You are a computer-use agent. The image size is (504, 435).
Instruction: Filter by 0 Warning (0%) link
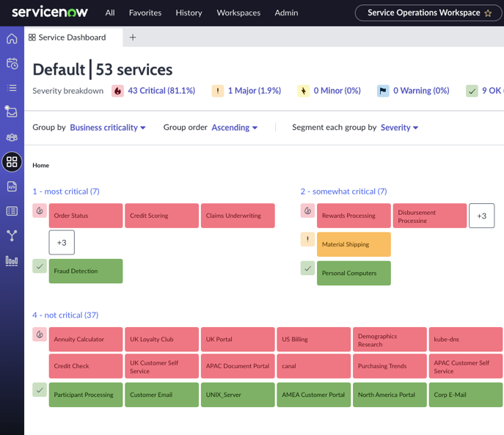coord(421,91)
